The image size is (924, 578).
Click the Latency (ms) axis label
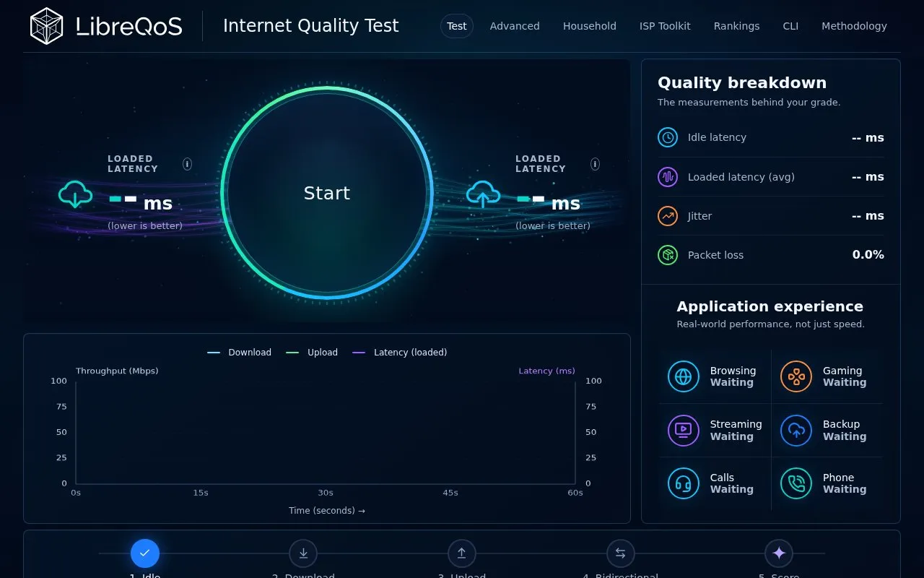click(x=546, y=371)
